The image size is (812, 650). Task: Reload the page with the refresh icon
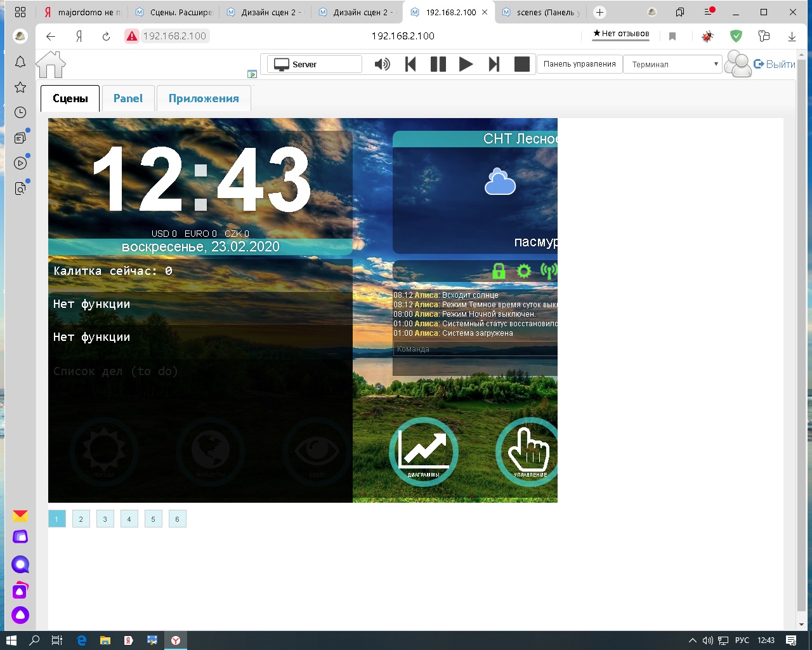click(106, 36)
